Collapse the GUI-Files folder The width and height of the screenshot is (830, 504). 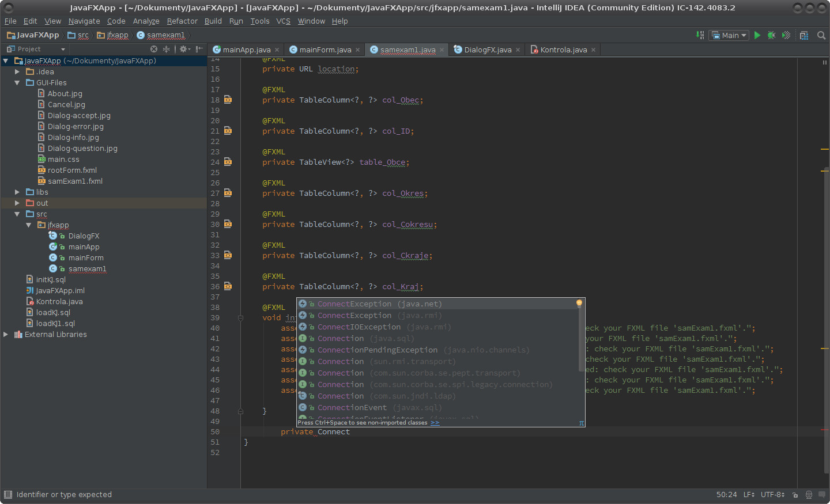coord(17,82)
